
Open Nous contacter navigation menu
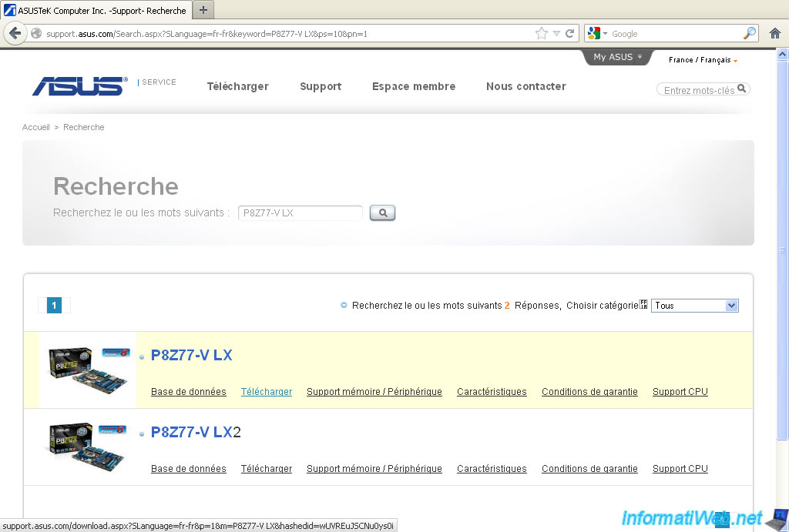pyautogui.click(x=525, y=86)
